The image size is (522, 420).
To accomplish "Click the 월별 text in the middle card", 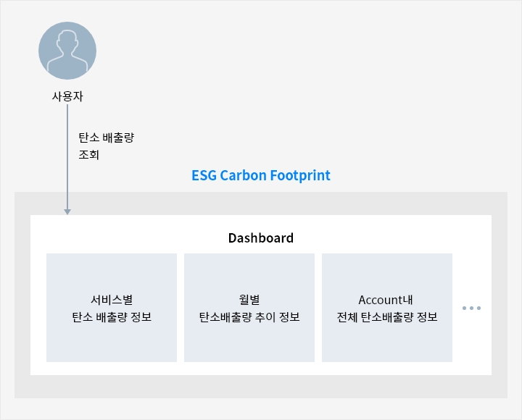I will tap(249, 300).
